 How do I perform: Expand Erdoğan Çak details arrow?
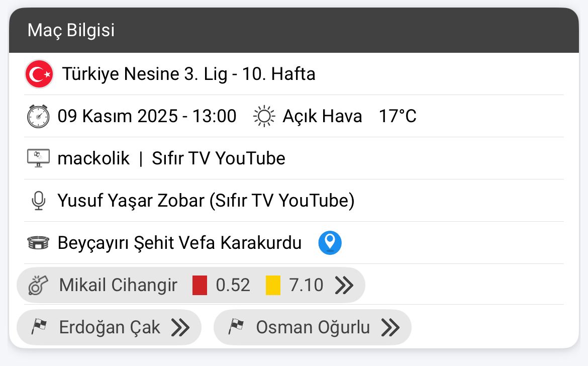(180, 327)
